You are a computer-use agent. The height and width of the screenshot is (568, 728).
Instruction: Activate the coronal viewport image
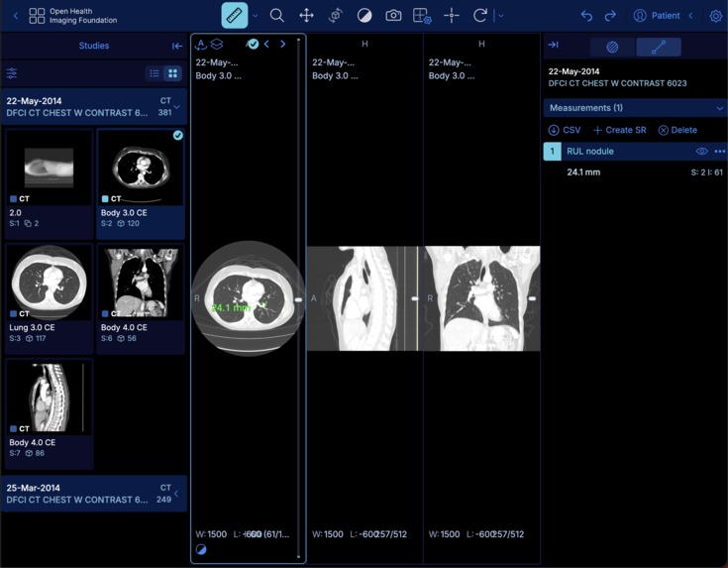[482, 298]
